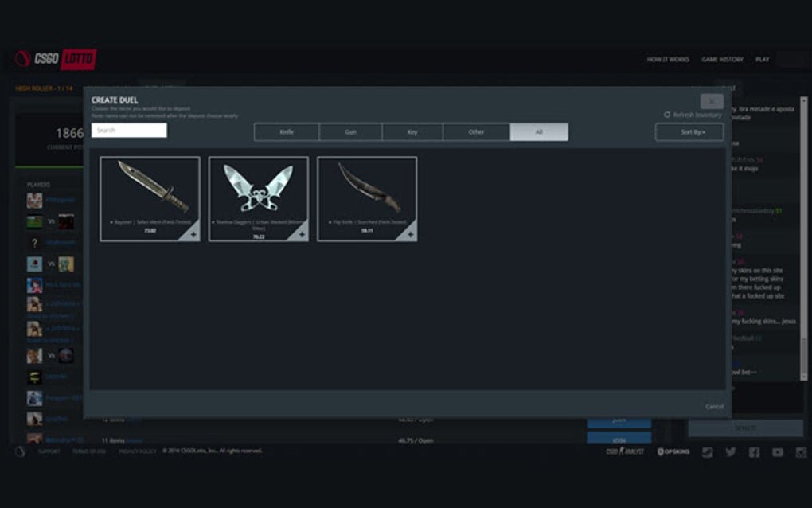Click the Cancel button in the Create Duel dialog
This screenshot has height=508, width=812.
pos(713,406)
